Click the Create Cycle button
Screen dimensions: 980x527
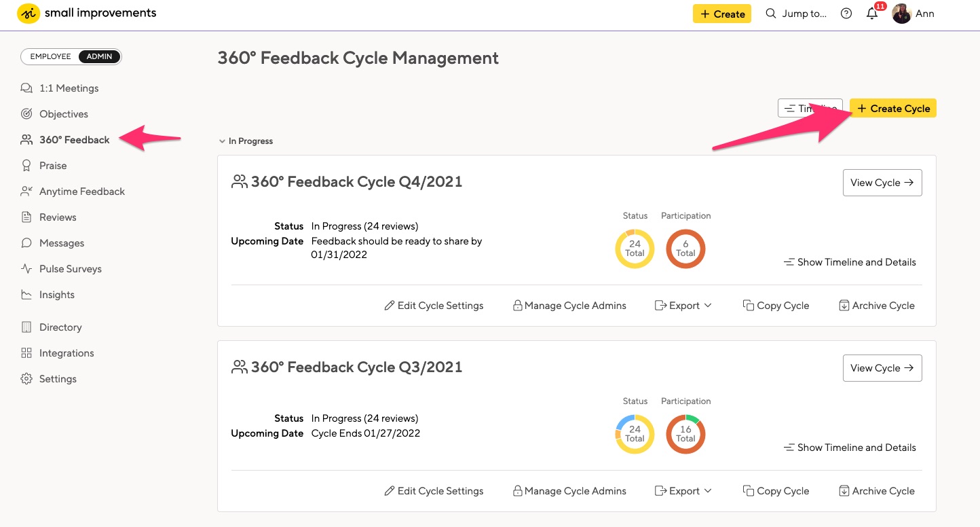click(893, 107)
